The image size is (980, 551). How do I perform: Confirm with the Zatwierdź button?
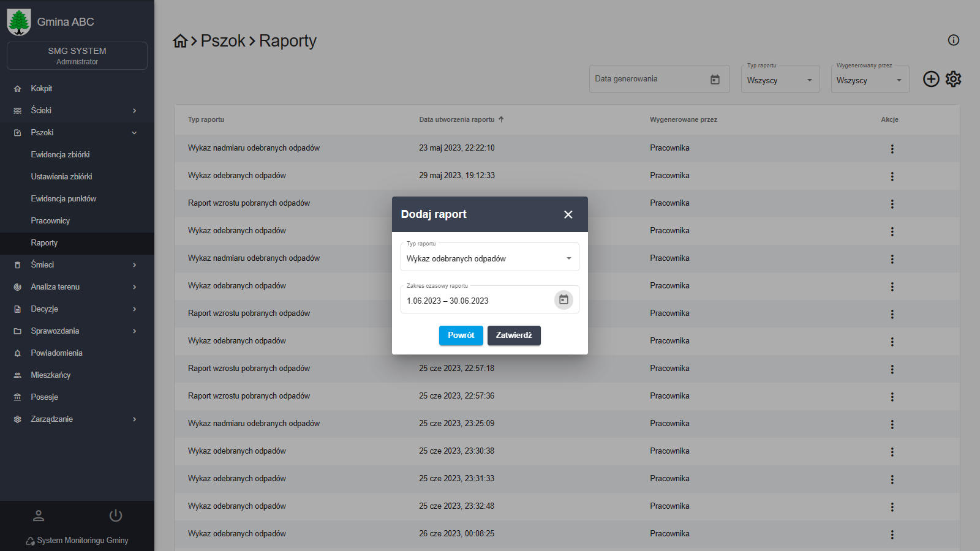513,335
